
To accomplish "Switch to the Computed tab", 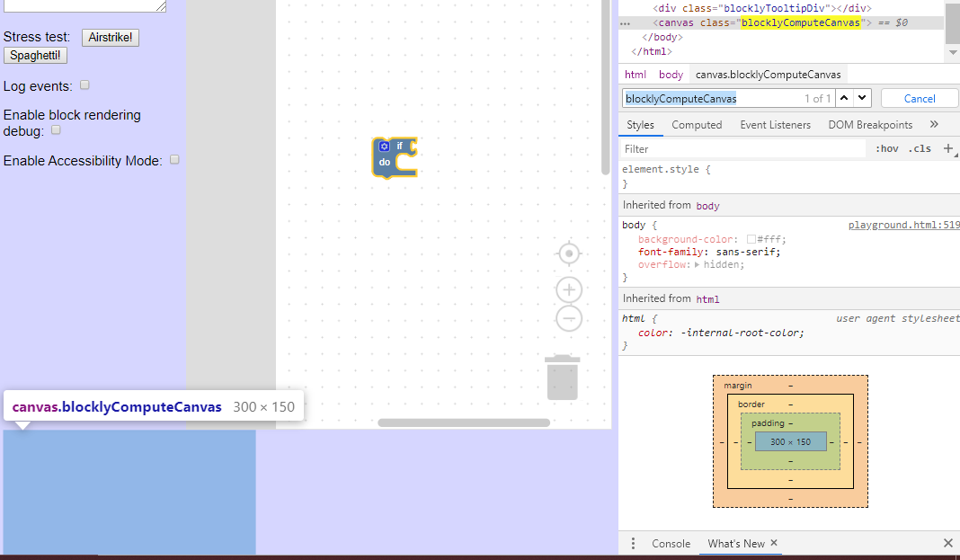I will 697,124.
